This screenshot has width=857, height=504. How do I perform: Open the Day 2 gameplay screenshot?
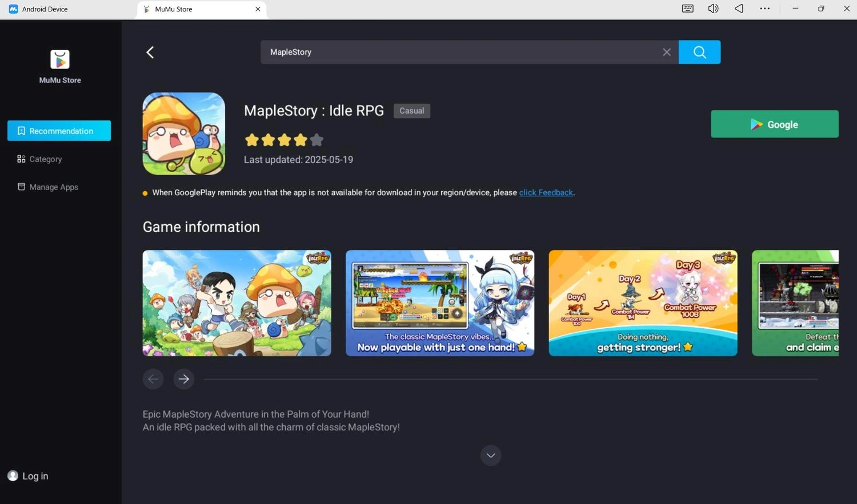pyautogui.click(x=642, y=303)
